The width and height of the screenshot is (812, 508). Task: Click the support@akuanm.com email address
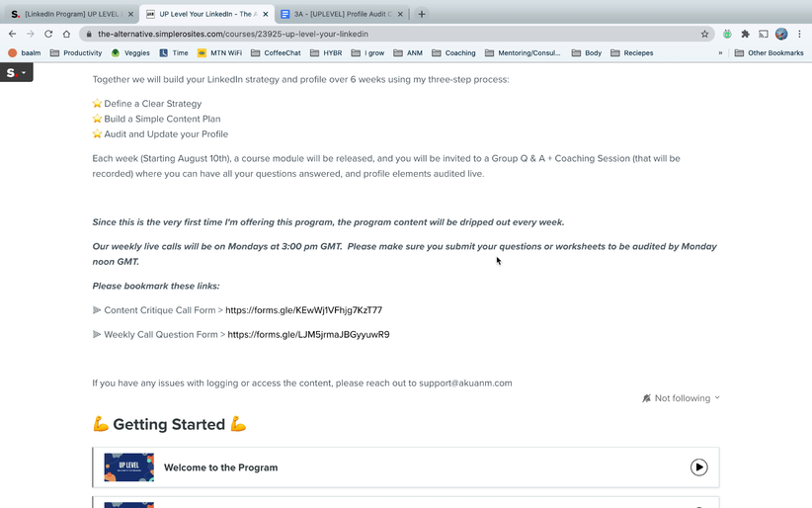[465, 383]
